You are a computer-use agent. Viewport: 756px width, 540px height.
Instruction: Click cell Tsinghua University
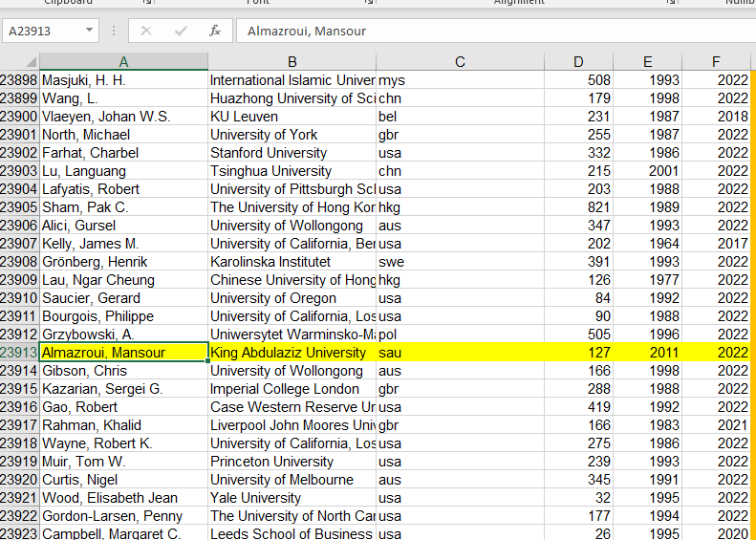click(x=292, y=171)
